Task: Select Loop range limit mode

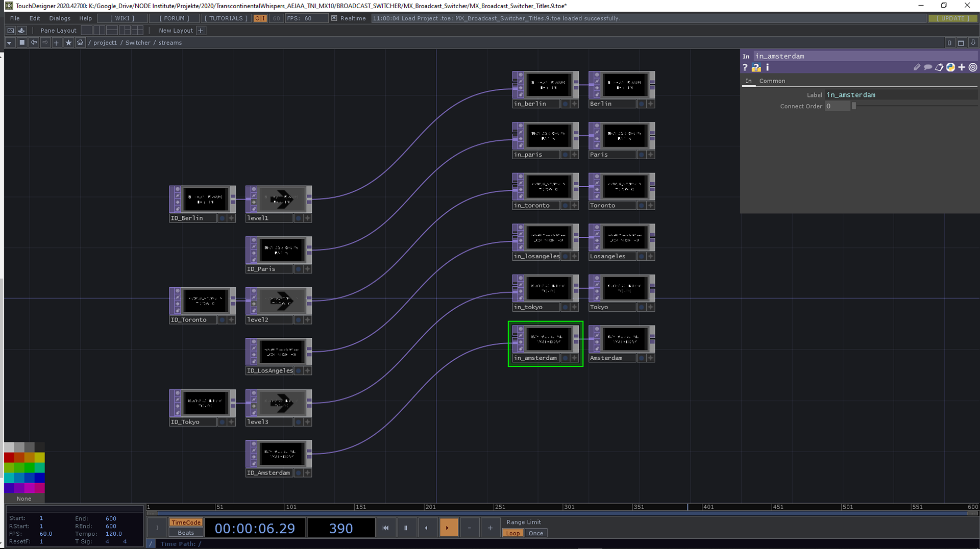Action: tap(513, 533)
